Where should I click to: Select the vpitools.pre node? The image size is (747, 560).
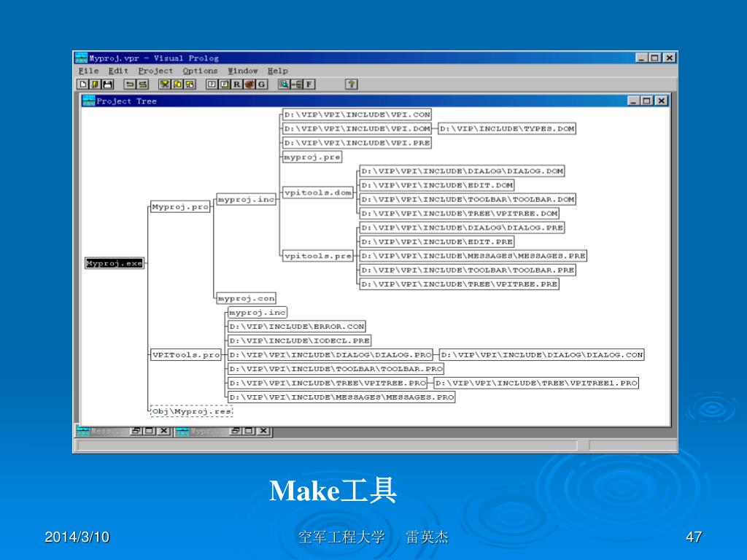tap(318, 256)
